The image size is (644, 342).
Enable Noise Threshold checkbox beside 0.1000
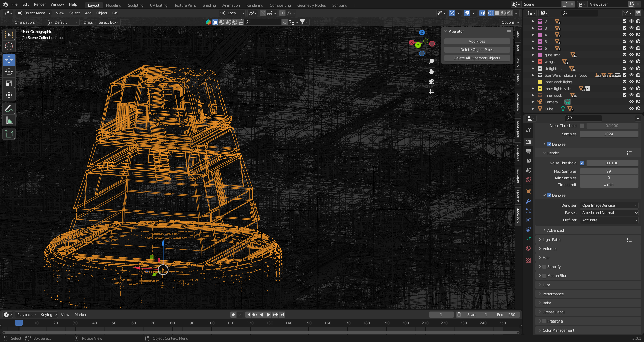click(x=582, y=126)
